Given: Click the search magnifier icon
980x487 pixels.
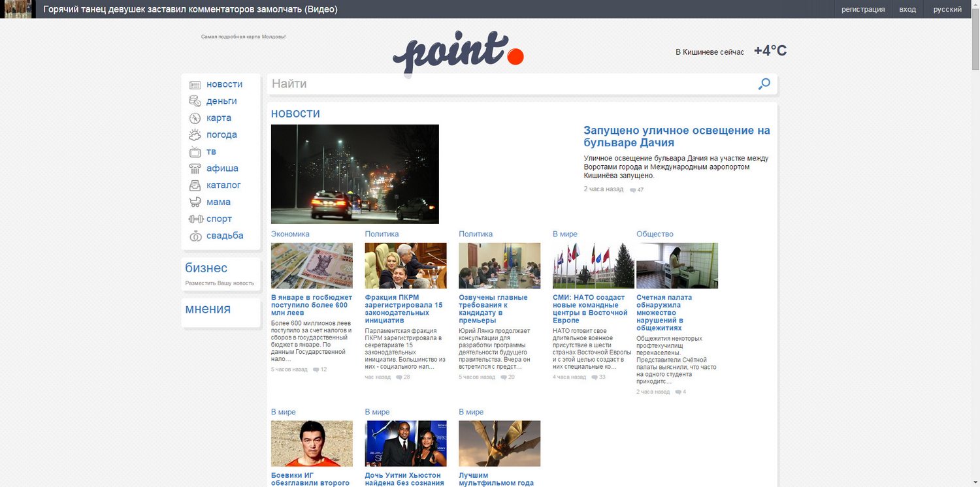Looking at the screenshot, I should tap(763, 84).
